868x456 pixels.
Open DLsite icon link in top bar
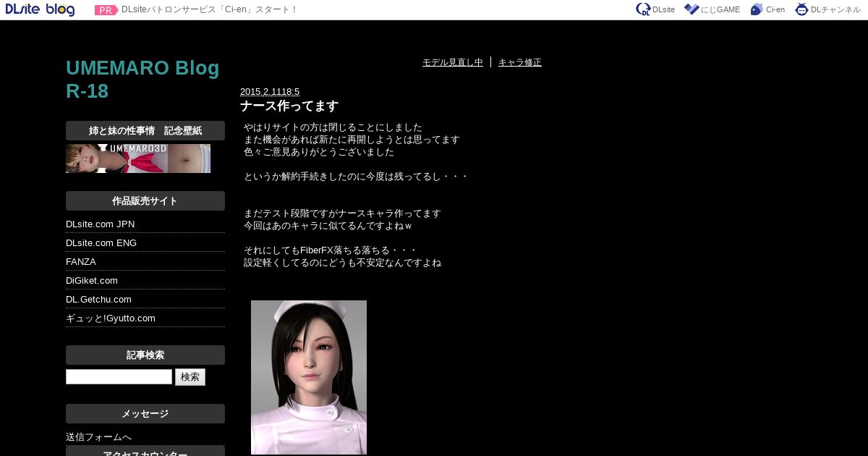(655, 9)
